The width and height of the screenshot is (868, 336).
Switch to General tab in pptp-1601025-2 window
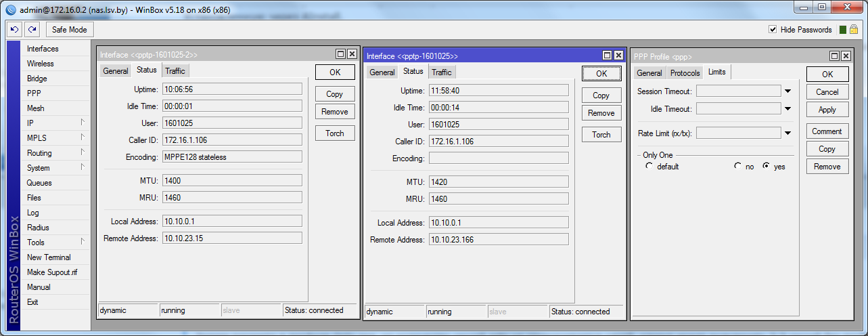tap(116, 71)
